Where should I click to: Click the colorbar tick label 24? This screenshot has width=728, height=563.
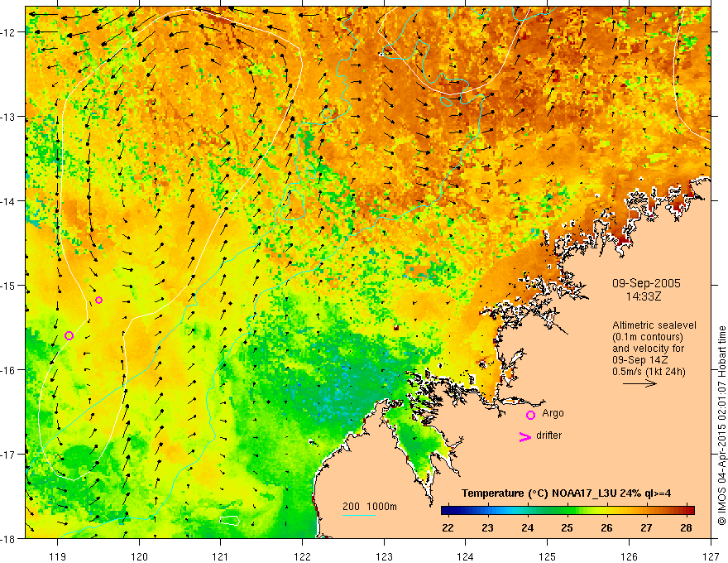click(528, 528)
